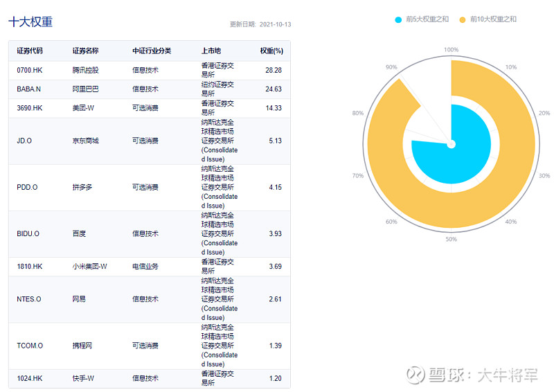Select security code TCOM.O

[x=30, y=346]
